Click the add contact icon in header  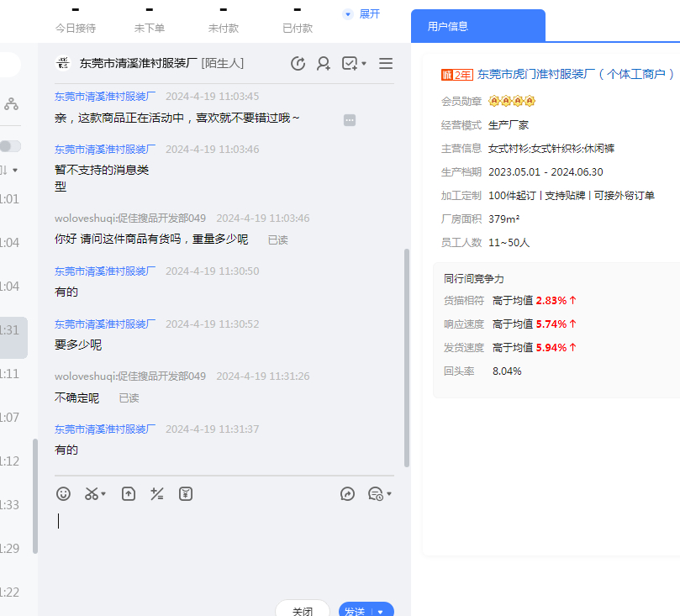324,63
